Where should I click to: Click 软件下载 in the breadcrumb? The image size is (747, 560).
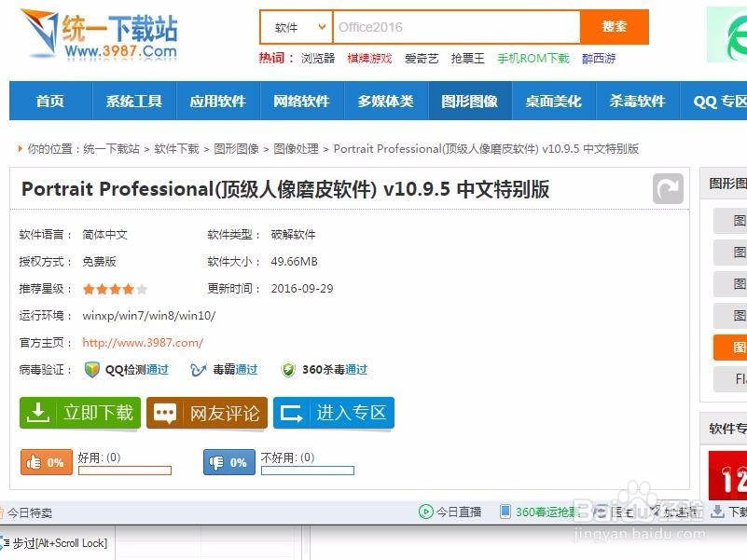pos(176,149)
